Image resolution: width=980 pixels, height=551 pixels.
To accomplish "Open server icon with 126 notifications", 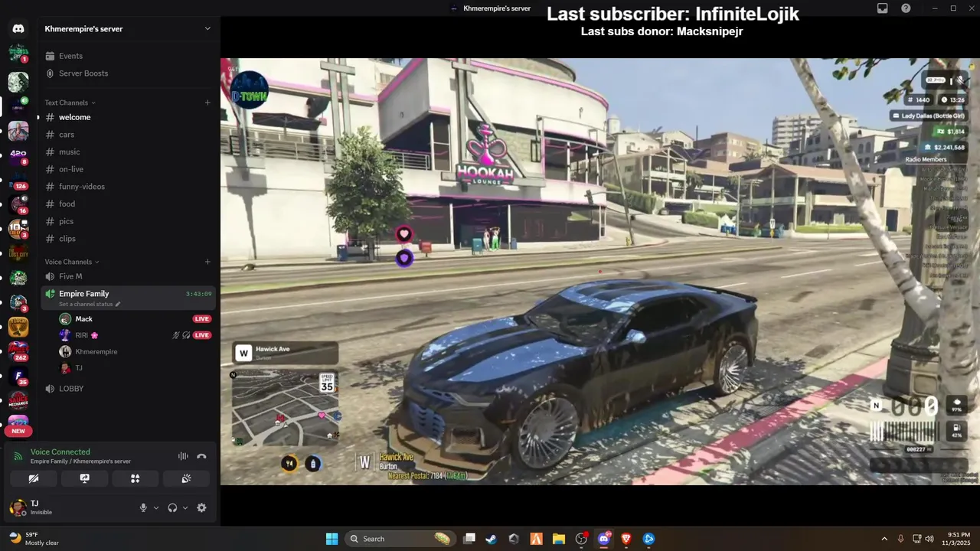I will tap(18, 181).
